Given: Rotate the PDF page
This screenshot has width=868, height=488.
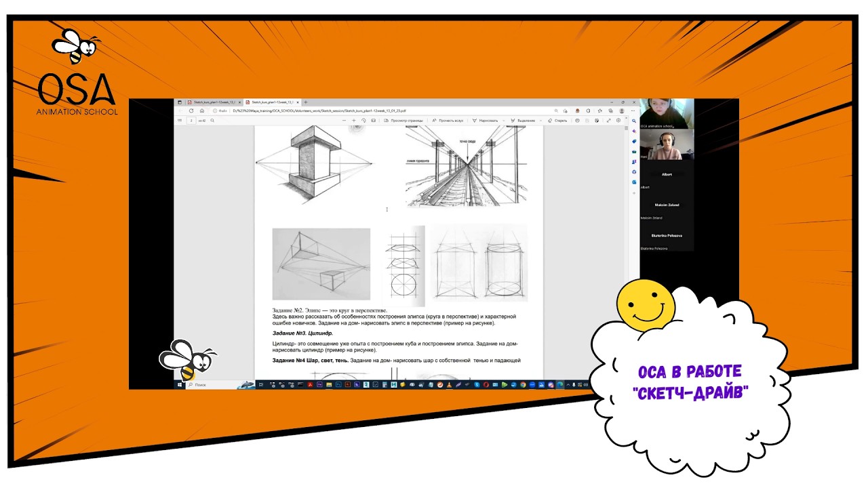Looking at the screenshot, I should click(363, 121).
